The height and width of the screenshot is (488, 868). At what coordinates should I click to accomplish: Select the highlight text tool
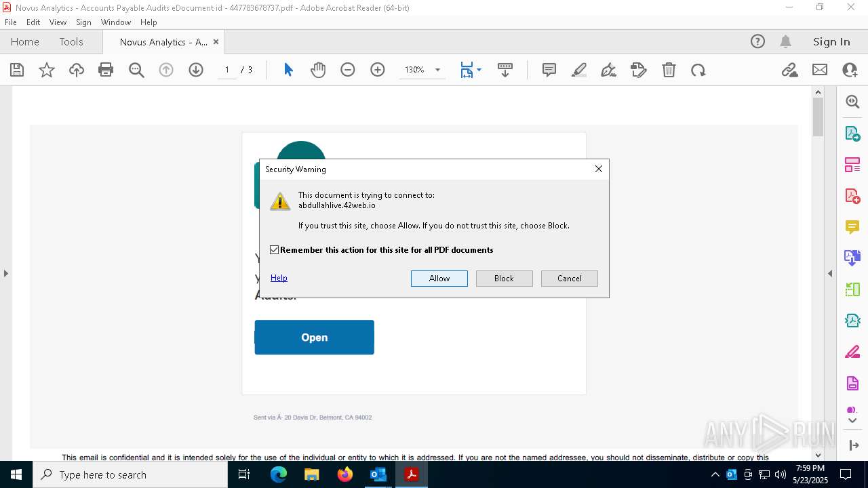(579, 70)
